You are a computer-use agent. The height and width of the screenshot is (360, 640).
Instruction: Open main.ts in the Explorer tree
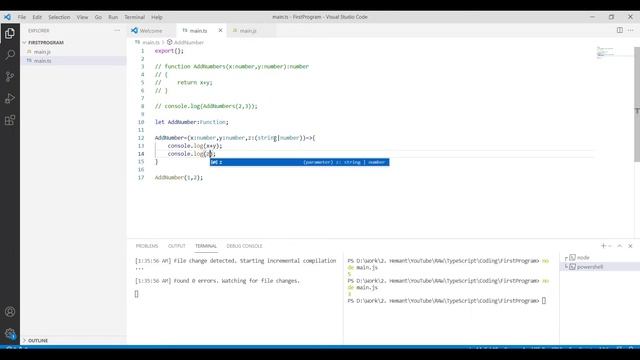pos(42,60)
